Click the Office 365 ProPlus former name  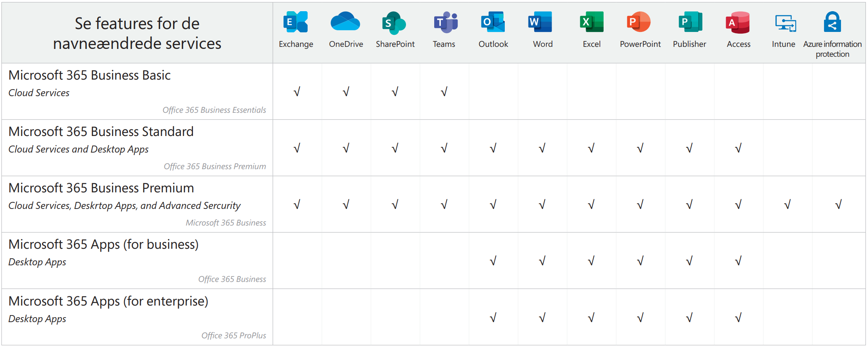[x=233, y=335]
